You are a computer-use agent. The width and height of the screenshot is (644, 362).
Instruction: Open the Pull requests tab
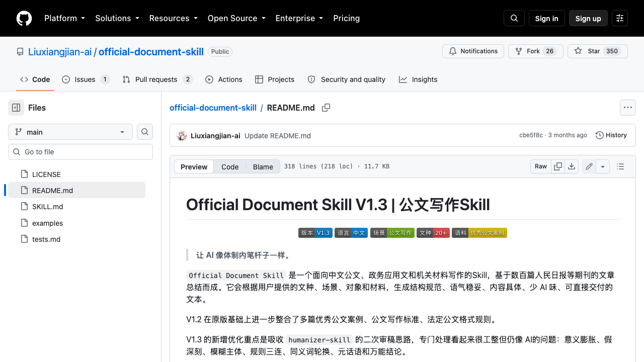(x=157, y=79)
